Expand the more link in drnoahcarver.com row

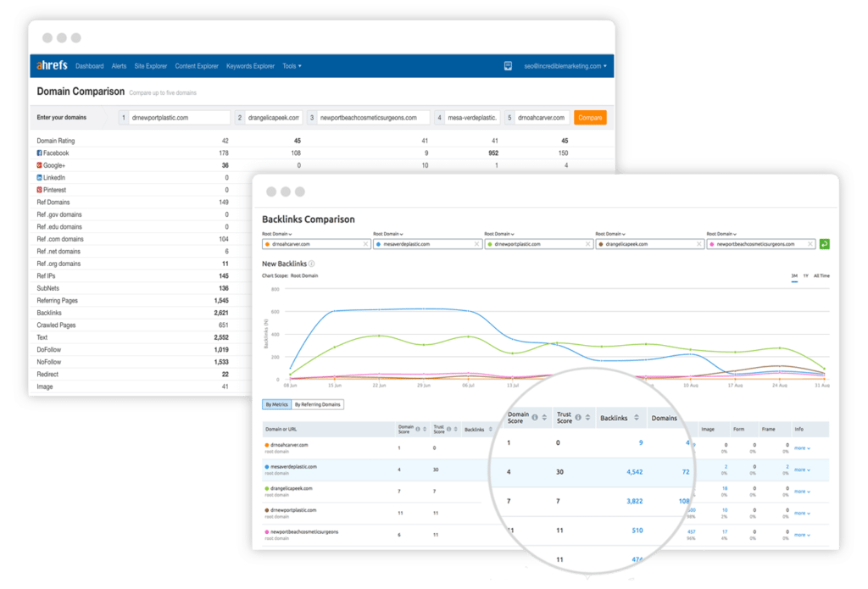point(802,448)
